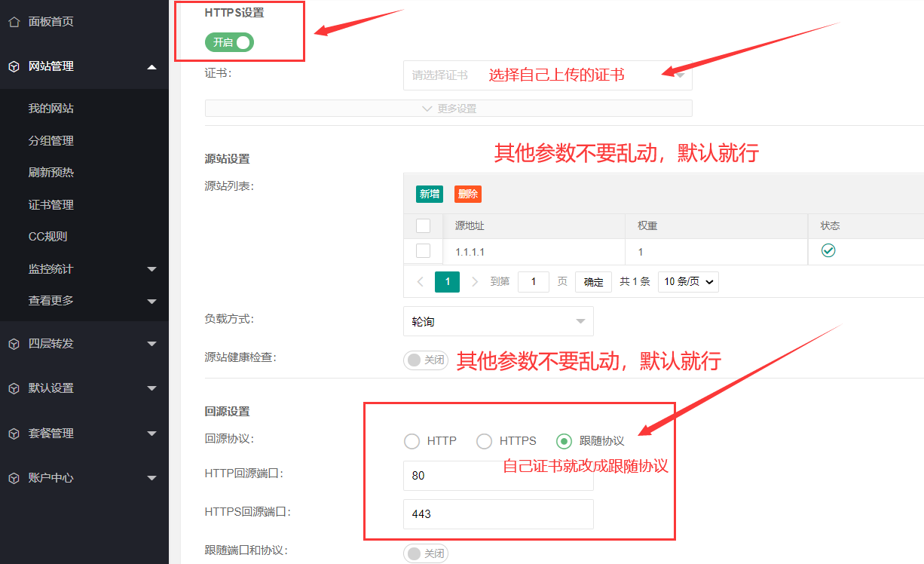
Task: Toggle the 源站健康检查 switch
Action: point(426,360)
